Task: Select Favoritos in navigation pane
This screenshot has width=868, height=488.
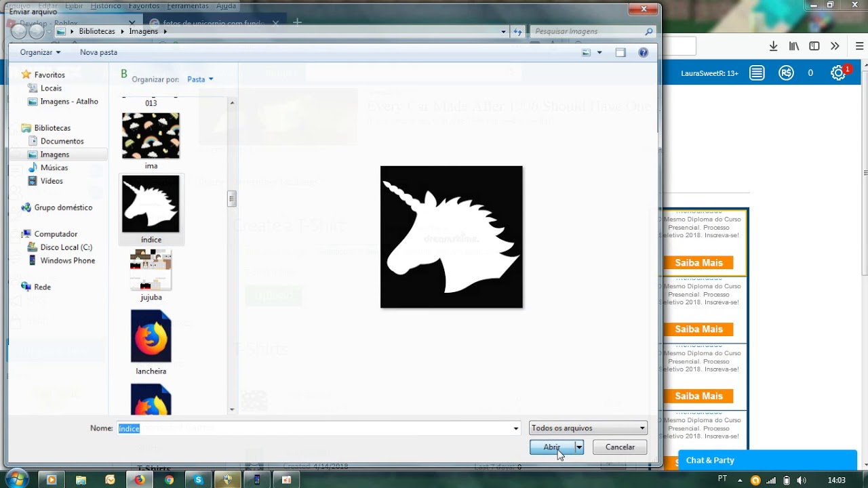Action: 50,75
